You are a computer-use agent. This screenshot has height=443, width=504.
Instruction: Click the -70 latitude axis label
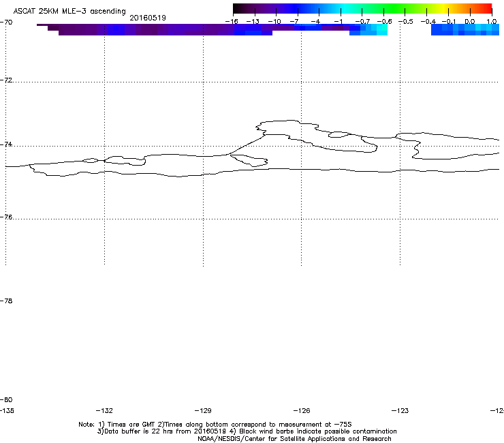tap(6, 22)
